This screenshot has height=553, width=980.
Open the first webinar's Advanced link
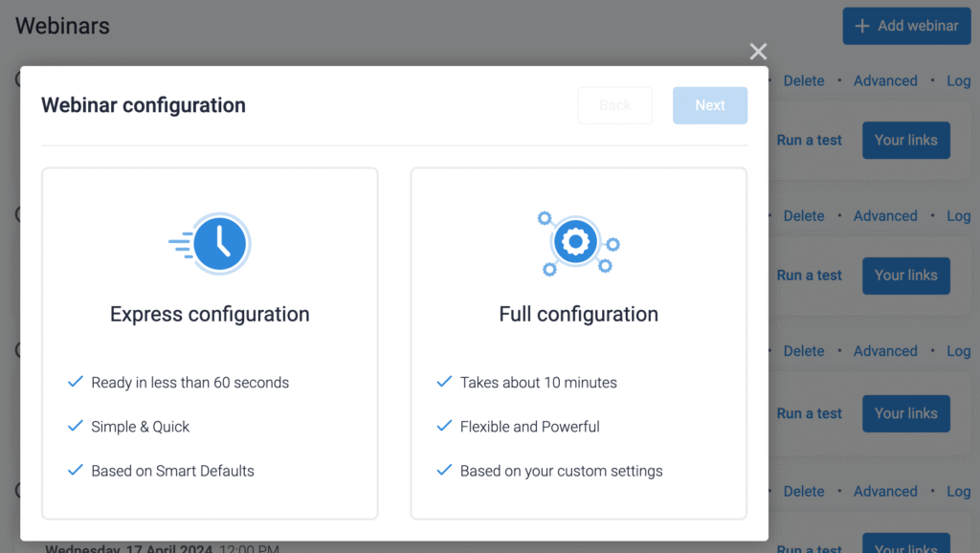tap(885, 80)
